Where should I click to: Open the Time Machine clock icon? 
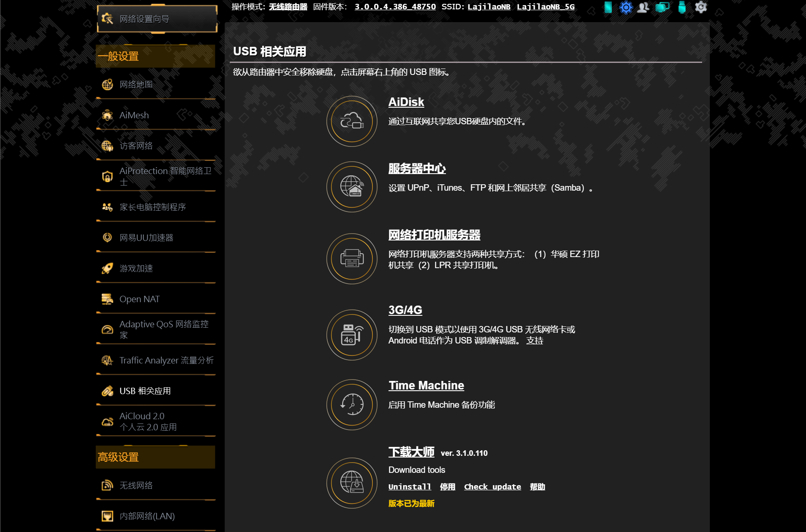[x=352, y=404]
